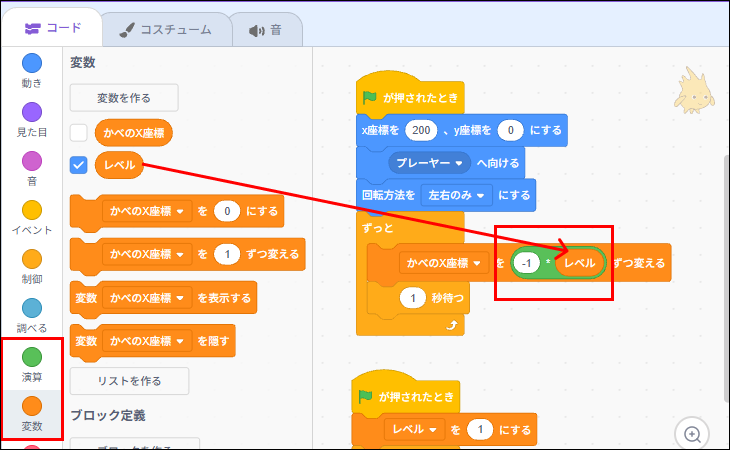Viewport: 730px width, 450px height.
Task: Select the 演算 (Operators) block category
Action: pyautogui.click(x=32, y=357)
